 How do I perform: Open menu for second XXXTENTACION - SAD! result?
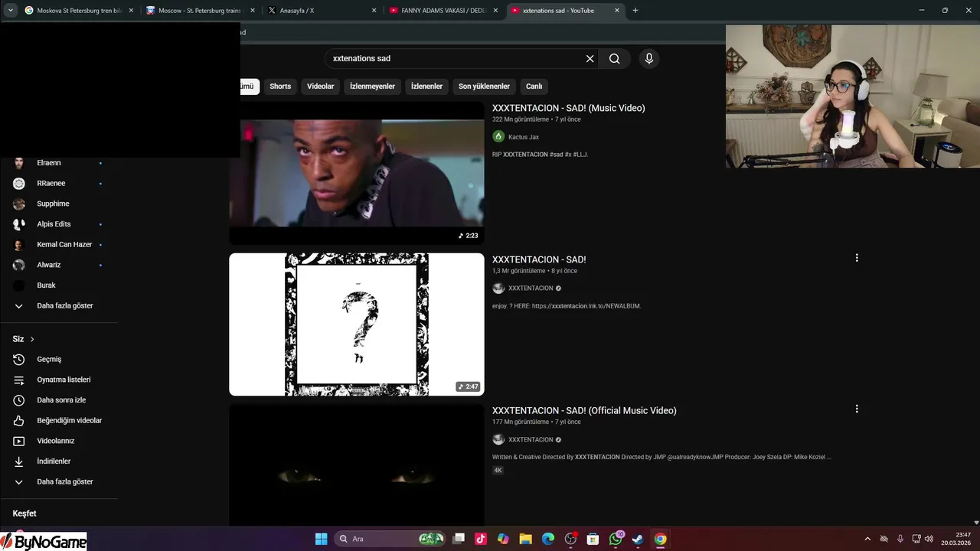pyautogui.click(x=857, y=258)
